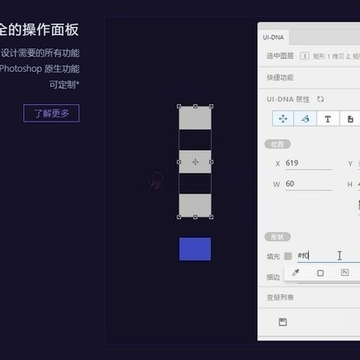Screen dimensions: 360x360
Task: Switch to the UI-DNA tab
Action: pos(273,37)
